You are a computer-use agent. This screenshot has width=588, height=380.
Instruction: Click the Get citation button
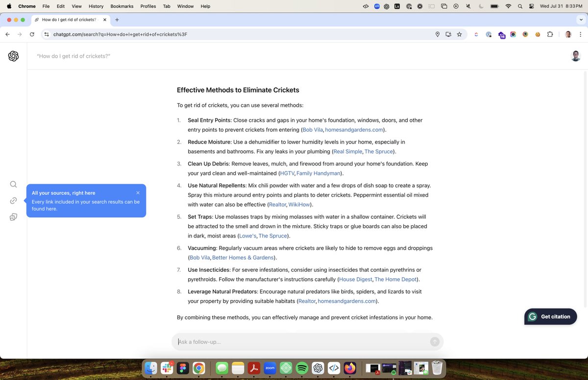pyautogui.click(x=550, y=317)
